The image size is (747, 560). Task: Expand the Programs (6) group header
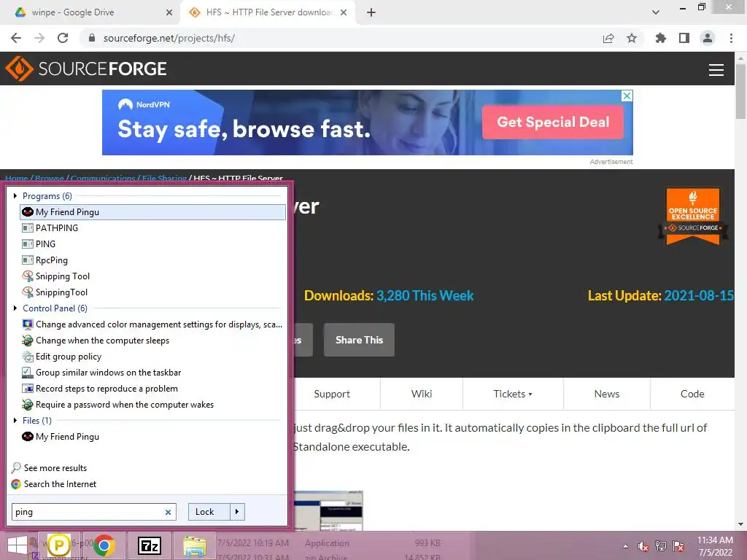[47, 196]
